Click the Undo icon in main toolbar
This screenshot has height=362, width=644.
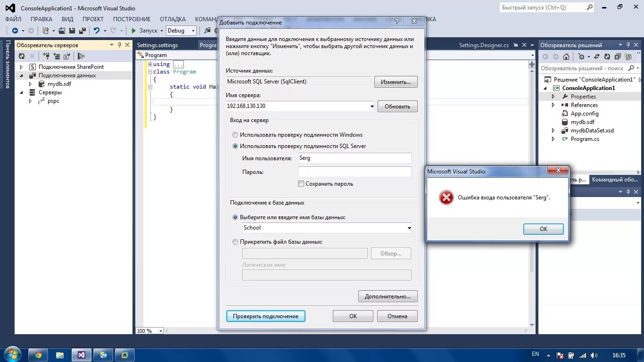click(x=96, y=31)
